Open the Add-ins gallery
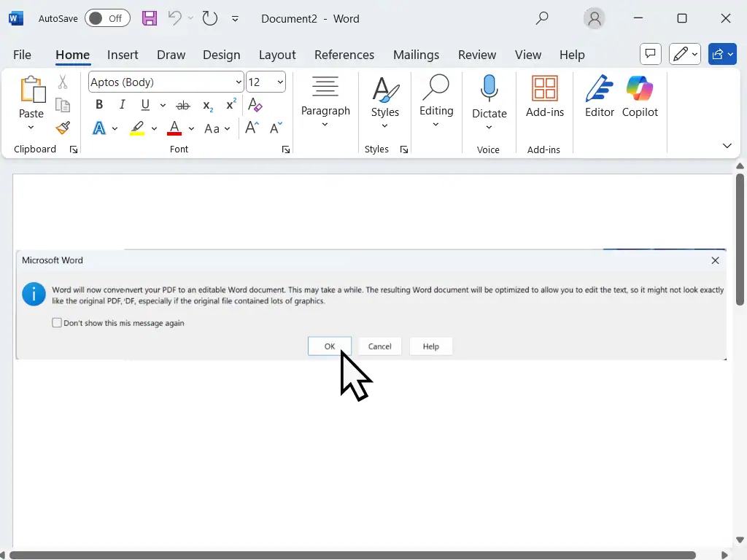This screenshot has width=747, height=560. (545, 97)
